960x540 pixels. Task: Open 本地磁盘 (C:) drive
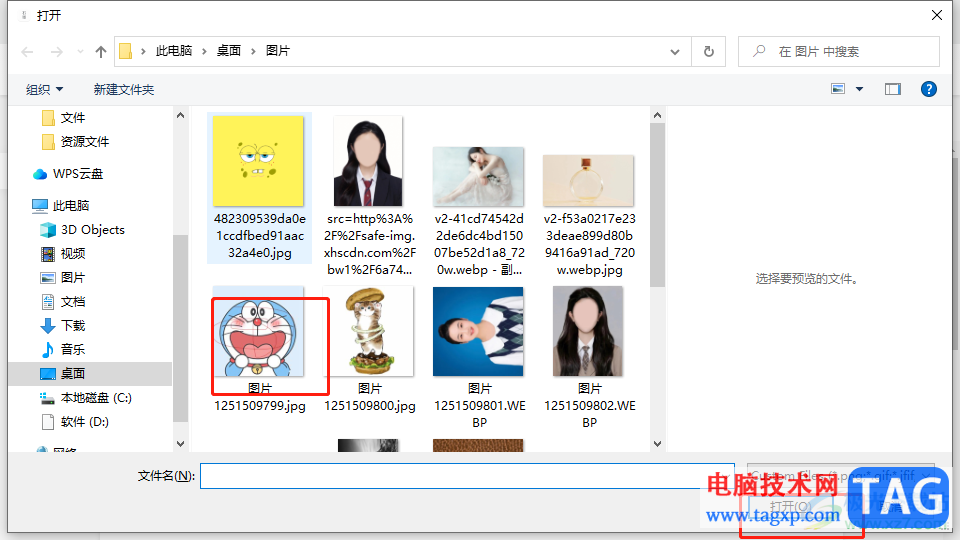(86, 398)
